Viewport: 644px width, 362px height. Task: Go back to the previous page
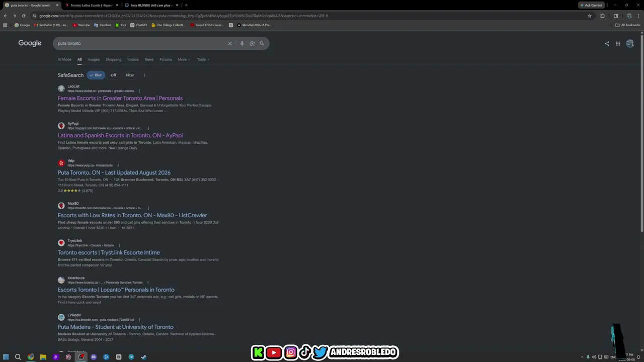tap(6, 16)
